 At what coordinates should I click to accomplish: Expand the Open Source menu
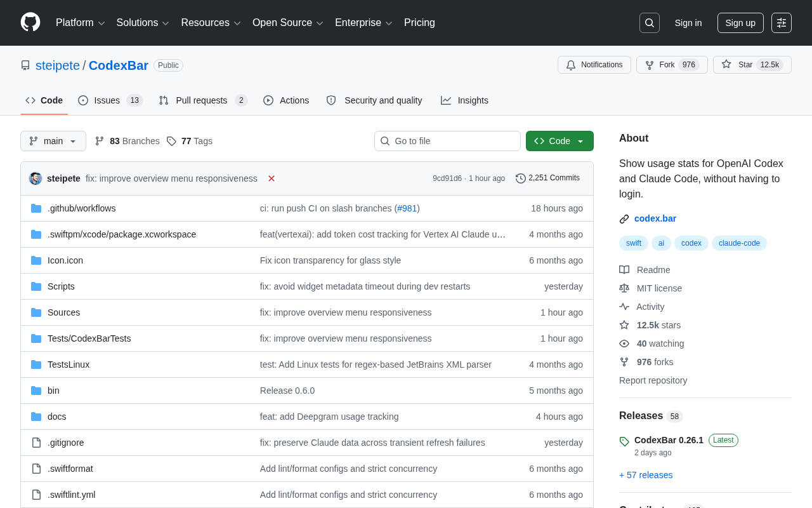click(288, 23)
